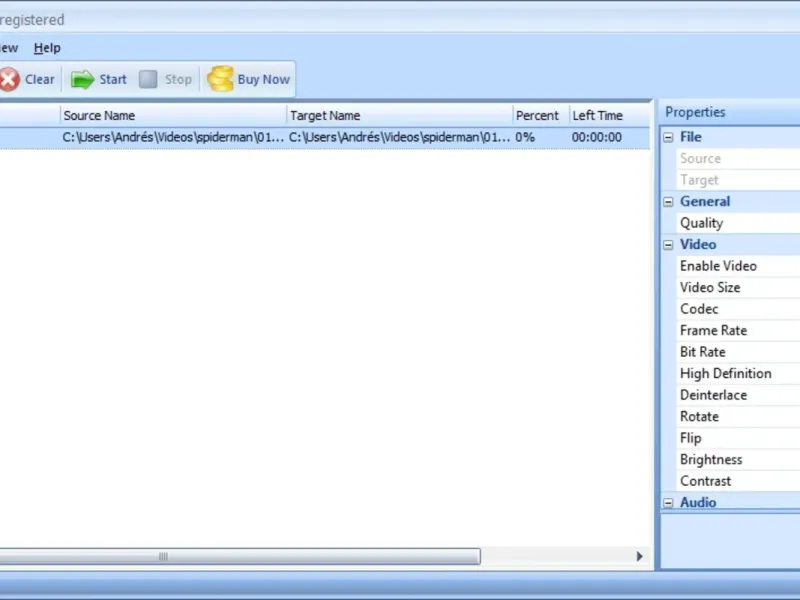Click the horizontal scrollbar thumb
This screenshot has height=600, width=800.
240,556
